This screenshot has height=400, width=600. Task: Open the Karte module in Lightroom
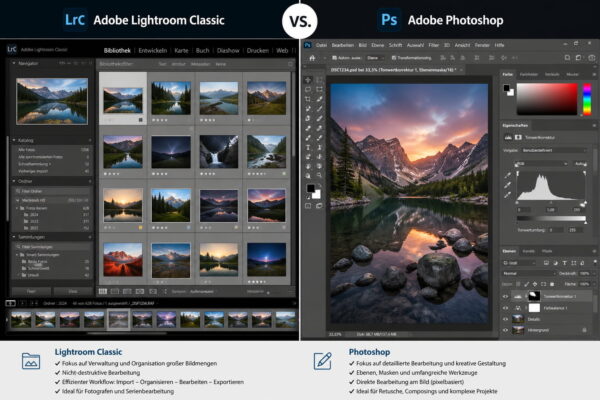pos(181,51)
